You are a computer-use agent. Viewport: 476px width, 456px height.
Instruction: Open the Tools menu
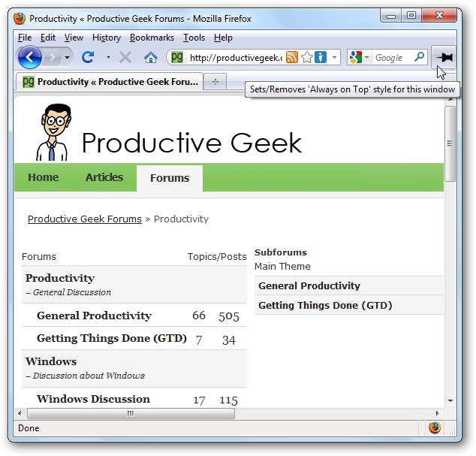pyautogui.click(x=194, y=38)
